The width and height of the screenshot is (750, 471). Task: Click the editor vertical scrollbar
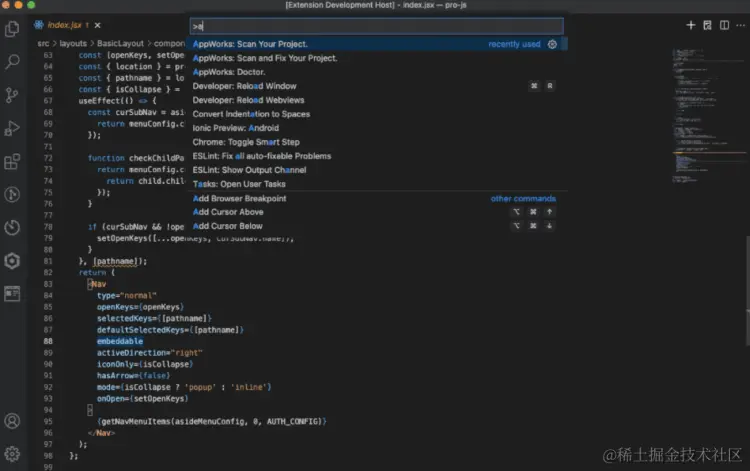click(747, 290)
